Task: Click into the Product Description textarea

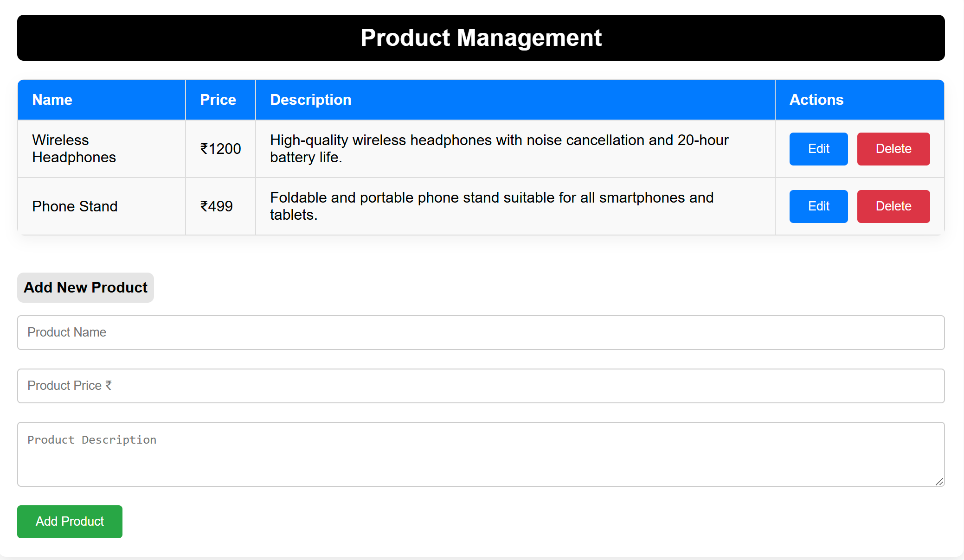Action: pyautogui.click(x=481, y=454)
